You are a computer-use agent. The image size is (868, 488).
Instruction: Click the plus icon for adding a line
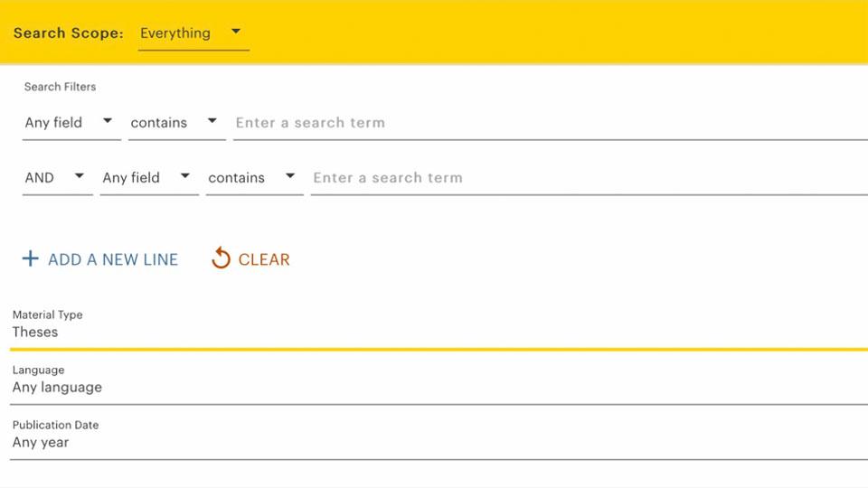[30, 259]
